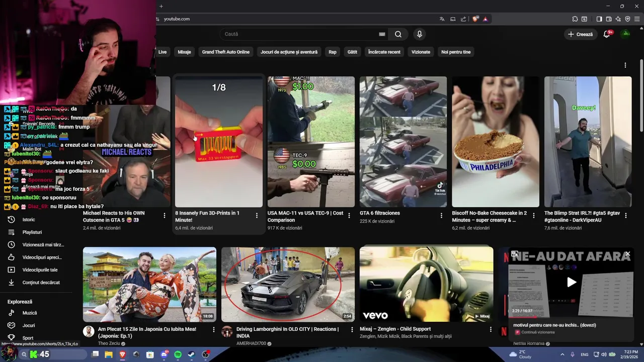Viewport: 644px width, 362px height.
Task: Select the Încărcate recent chip
Action: pos(384,52)
